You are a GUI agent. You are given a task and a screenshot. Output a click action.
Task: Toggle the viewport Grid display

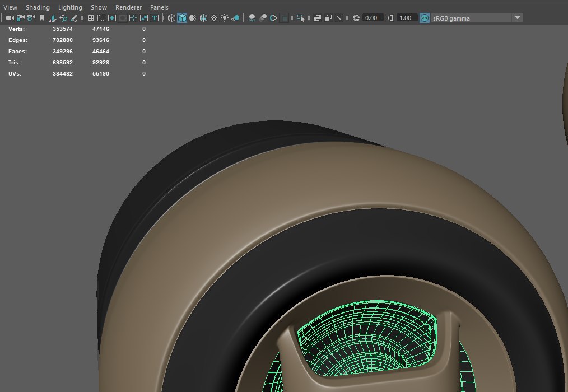91,18
